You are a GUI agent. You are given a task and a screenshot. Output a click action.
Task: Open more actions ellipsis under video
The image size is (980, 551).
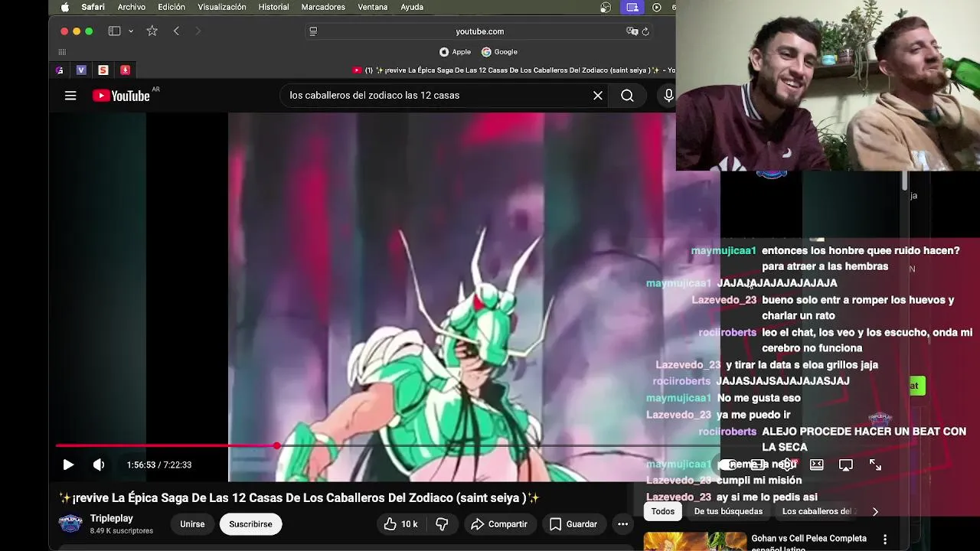pyautogui.click(x=622, y=524)
